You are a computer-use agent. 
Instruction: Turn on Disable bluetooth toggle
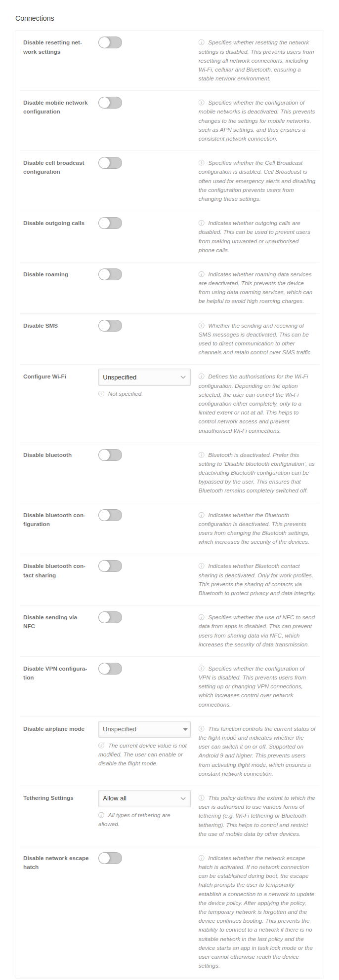pos(110,455)
